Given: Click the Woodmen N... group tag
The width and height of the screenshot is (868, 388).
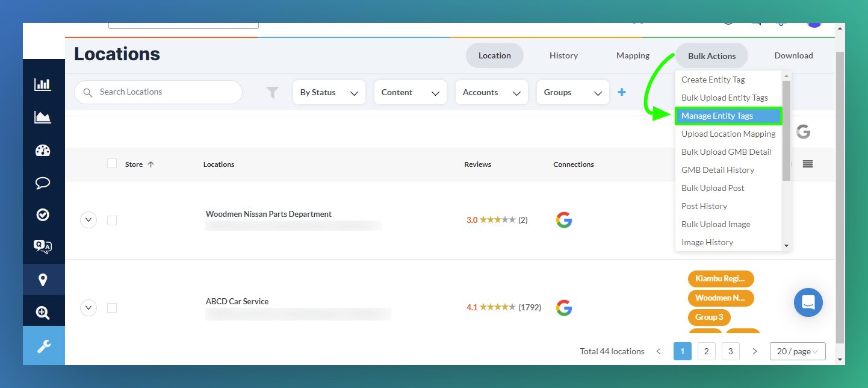Looking at the screenshot, I should tap(721, 298).
